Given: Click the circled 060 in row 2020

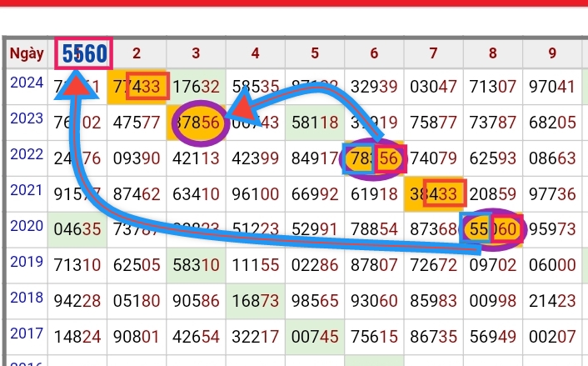Looking at the screenshot, I should click(506, 230).
